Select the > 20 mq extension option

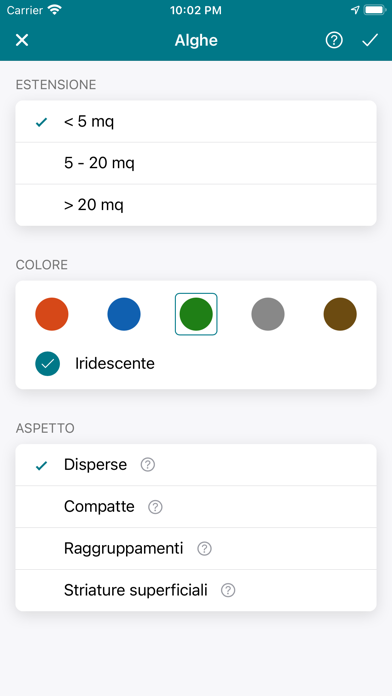pyautogui.click(x=196, y=205)
